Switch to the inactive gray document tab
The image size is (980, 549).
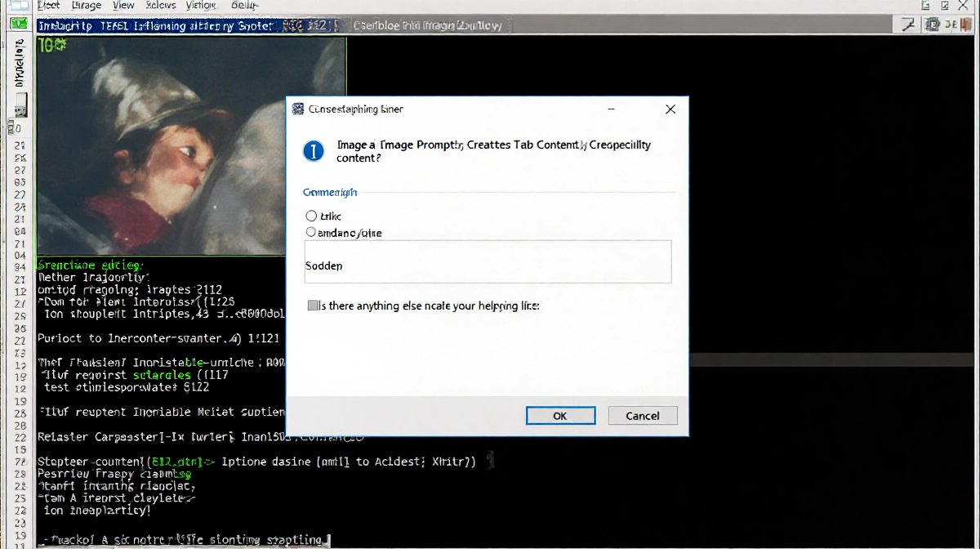tap(429, 25)
